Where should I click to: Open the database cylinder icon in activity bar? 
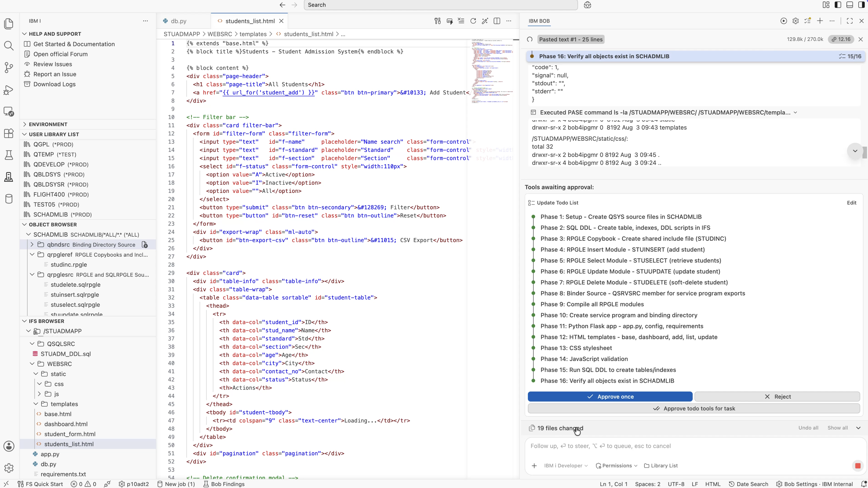click(x=9, y=199)
